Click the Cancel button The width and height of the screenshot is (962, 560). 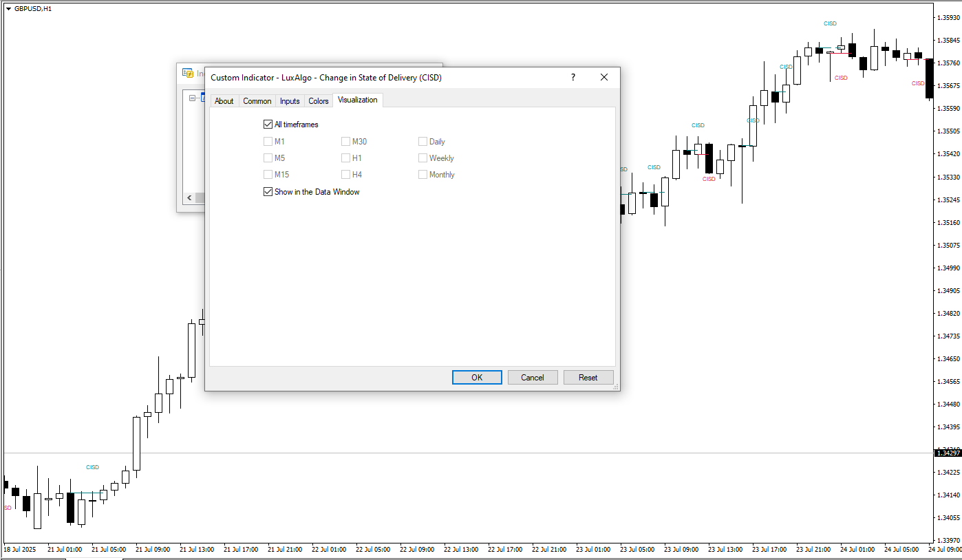point(533,377)
